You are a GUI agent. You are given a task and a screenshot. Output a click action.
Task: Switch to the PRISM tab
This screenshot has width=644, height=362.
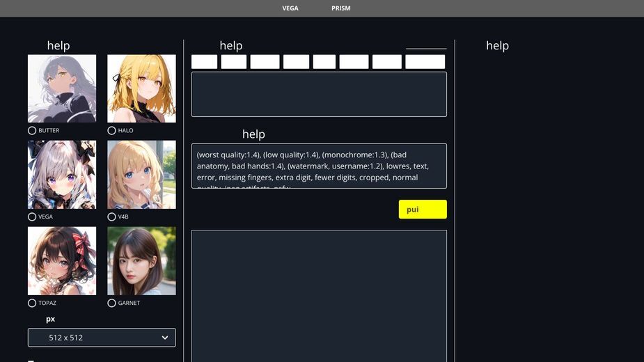tap(341, 8)
